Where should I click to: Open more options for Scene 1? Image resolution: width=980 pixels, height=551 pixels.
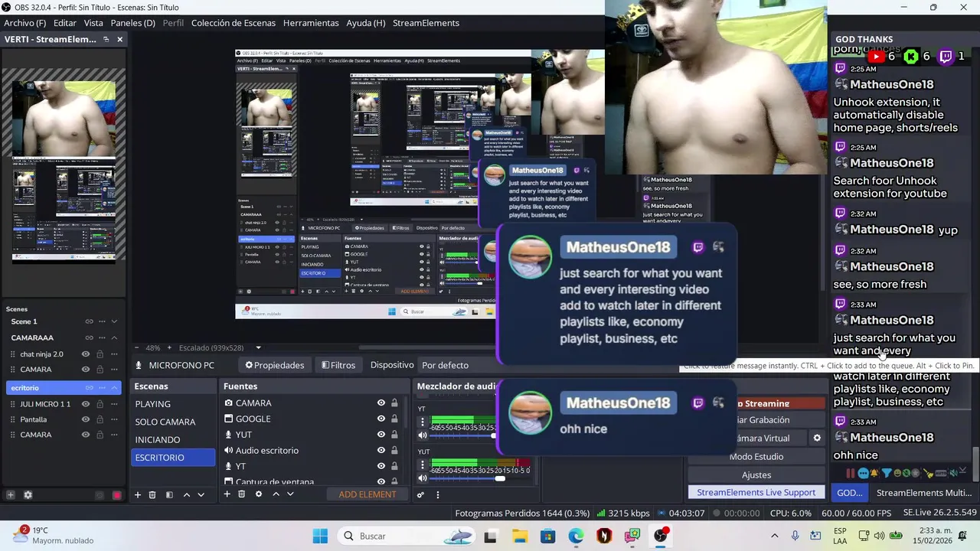coord(102,321)
